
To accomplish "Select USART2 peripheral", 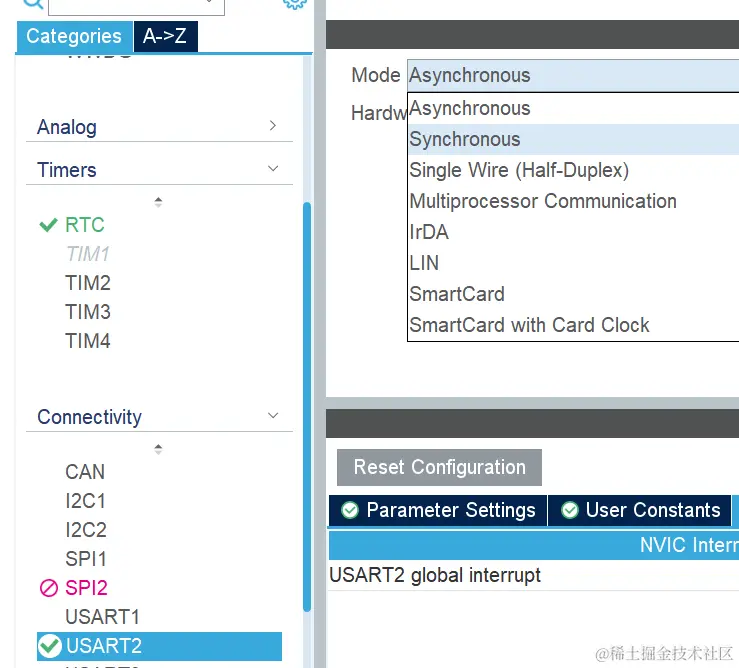I will point(159,646).
